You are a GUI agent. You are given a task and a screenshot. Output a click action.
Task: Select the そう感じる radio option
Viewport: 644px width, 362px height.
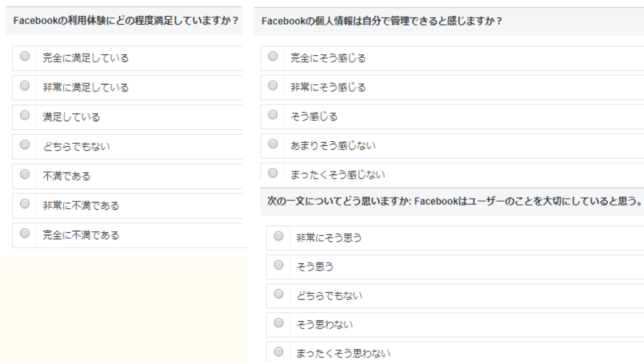273,115
